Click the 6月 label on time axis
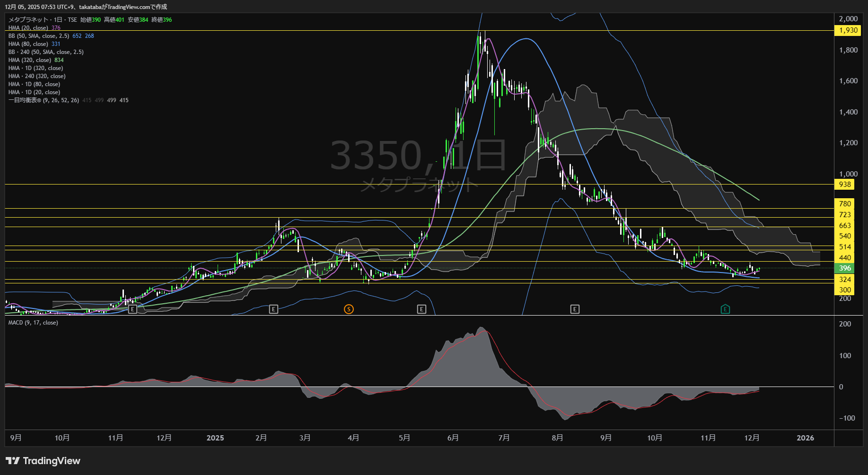 pos(453,438)
